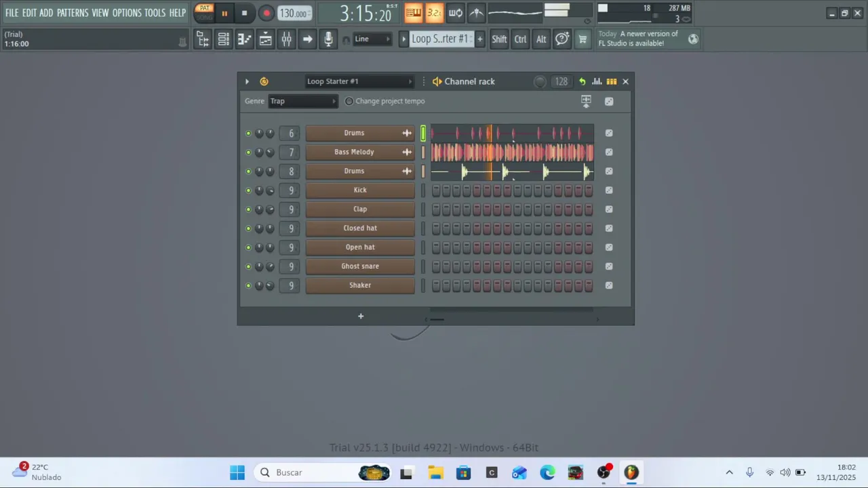Viewport: 868px width, 488px height.
Task: Open the Line snap dropdown
Action: point(372,39)
